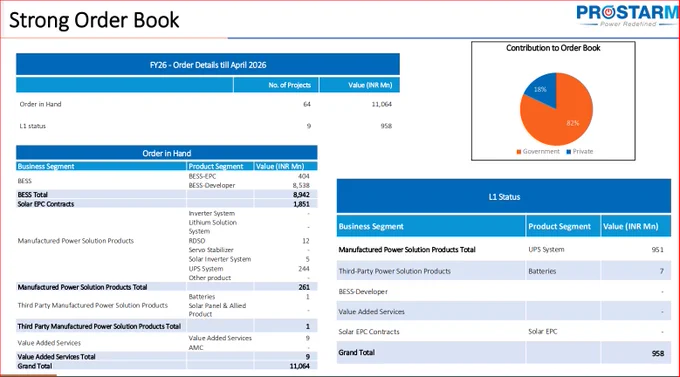Screen dimensions: 680x377
Task: Click the L1 Status value 951
Action: pyautogui.click(x=657, y=249)
